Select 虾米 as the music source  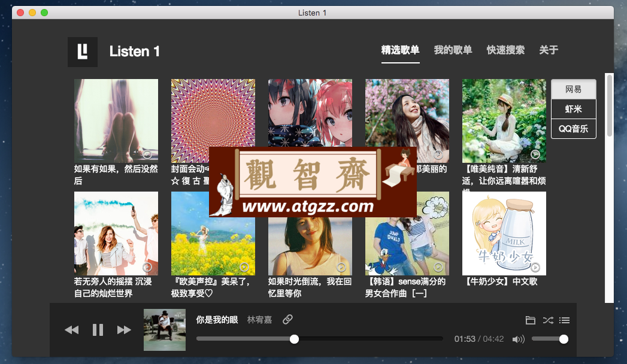coord(574,109)
